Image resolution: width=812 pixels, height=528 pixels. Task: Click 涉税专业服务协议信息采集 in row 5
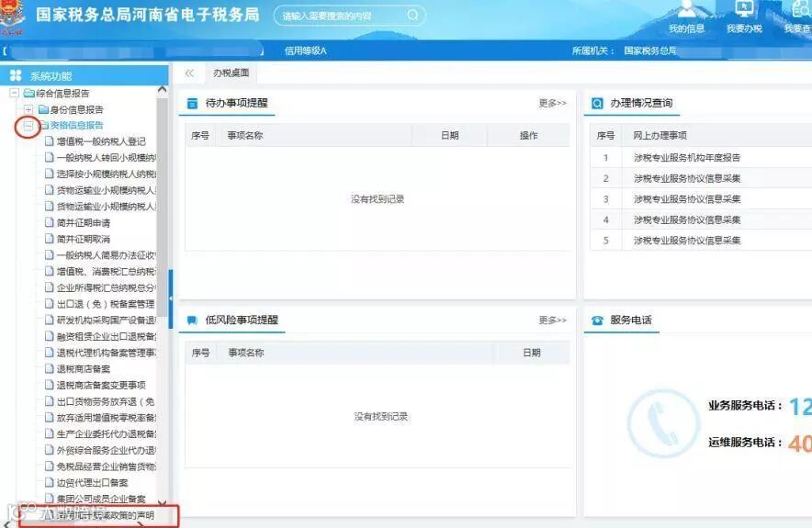(687, 241)
